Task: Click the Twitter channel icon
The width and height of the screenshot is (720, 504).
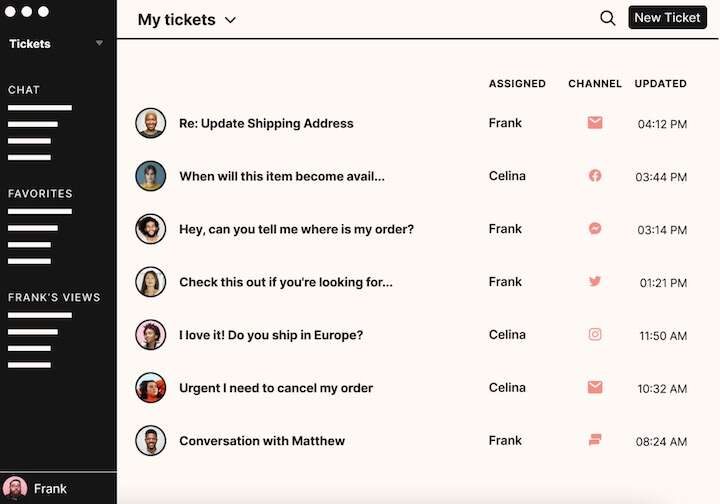Action: coord(595,282)
